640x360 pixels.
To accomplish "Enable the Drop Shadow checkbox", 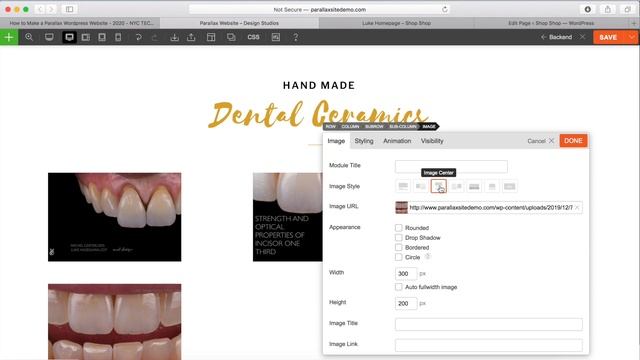I will click(x=398, y=238).
